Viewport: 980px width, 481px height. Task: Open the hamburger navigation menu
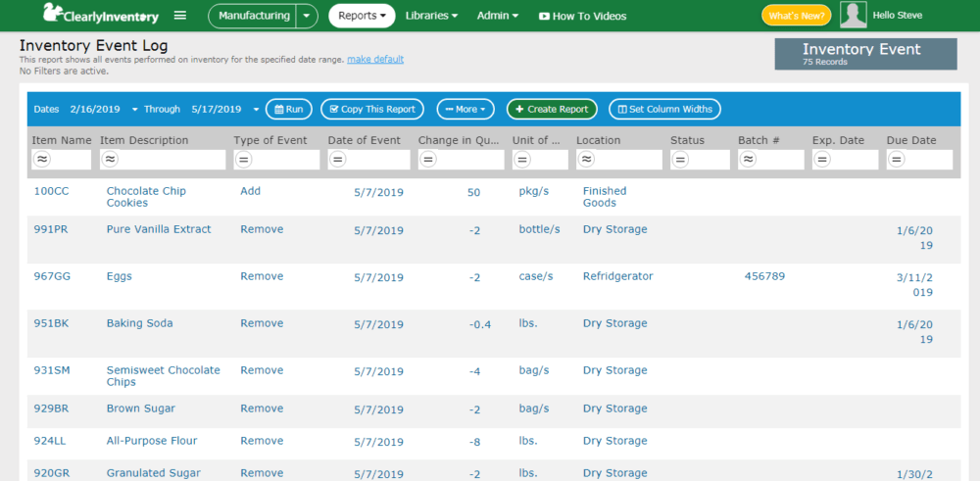[180, 15]
